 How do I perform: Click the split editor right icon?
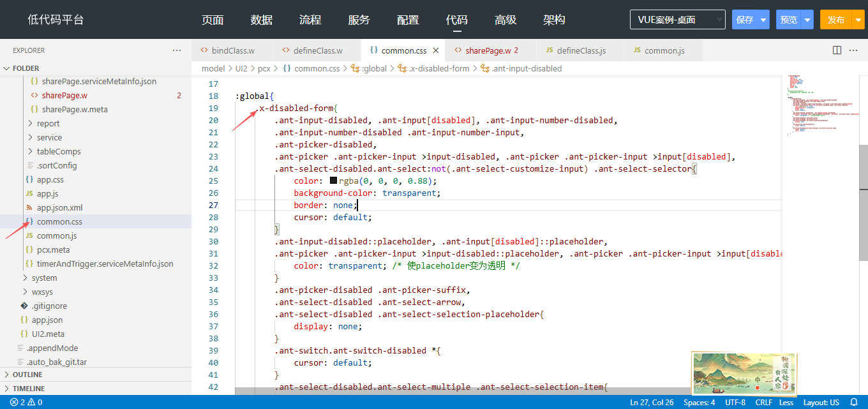[837, 50]
